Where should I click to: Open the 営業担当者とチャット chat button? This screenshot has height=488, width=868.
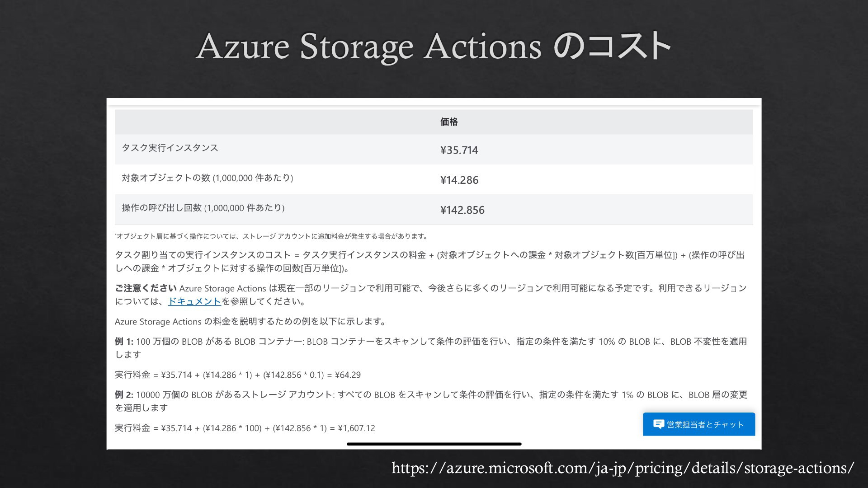699,424
